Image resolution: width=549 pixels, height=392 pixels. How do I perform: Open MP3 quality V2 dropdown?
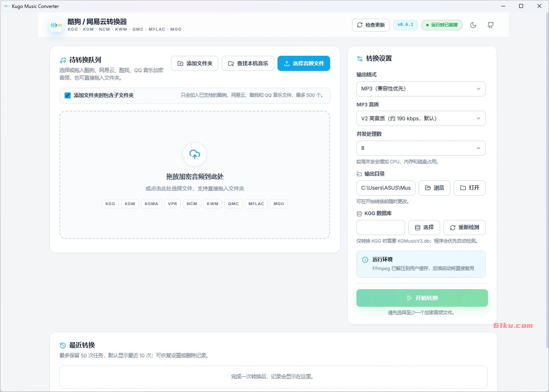click(421, 118)
